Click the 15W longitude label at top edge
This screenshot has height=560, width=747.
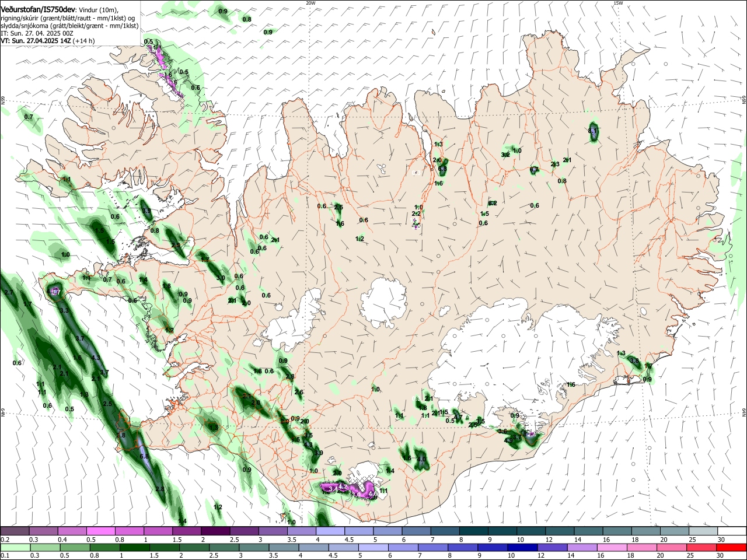[x=619, y=3]
